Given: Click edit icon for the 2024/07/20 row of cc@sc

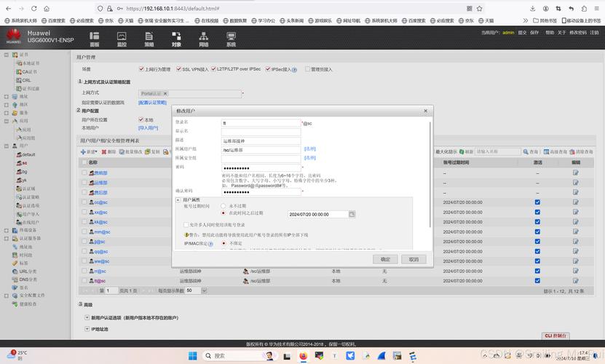Looking at the screenshot, I should tap(576, 202).
